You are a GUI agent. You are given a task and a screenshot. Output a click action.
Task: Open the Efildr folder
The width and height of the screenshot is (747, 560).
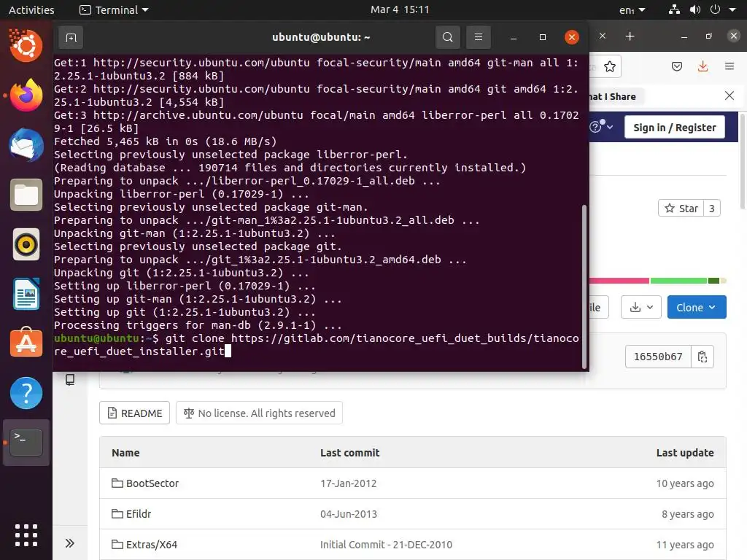pyautogui.click(x=138, y=514)
